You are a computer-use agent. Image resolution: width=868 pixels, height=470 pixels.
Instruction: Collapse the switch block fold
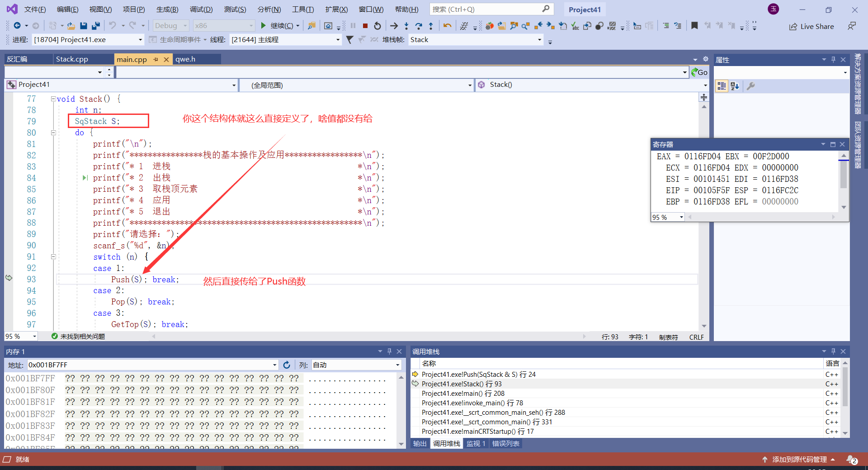(x=53, y=257)
